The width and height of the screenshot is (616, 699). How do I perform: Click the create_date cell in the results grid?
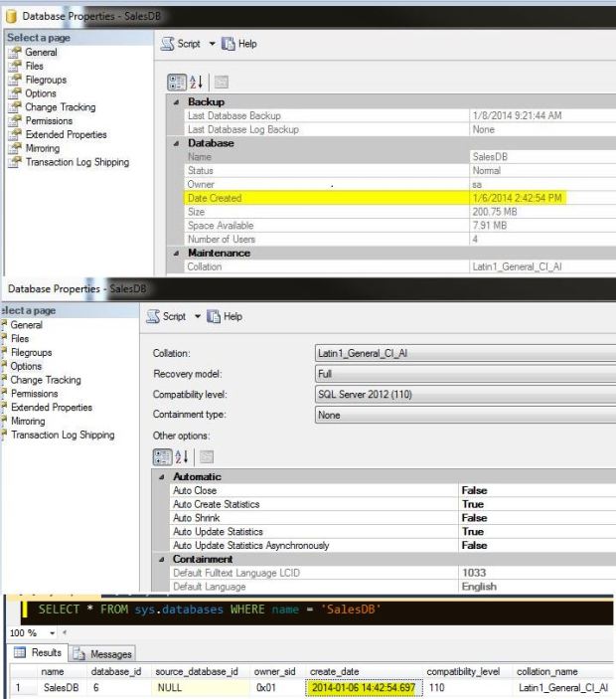tap(364, 687)
